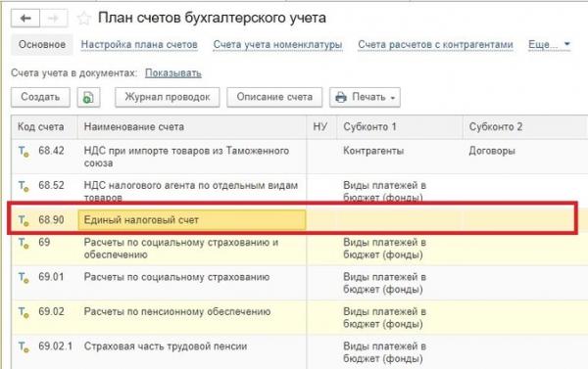This screenshot has height=369, width=588.
Task: Click the Описание счета button
Action: coord(274,98)
